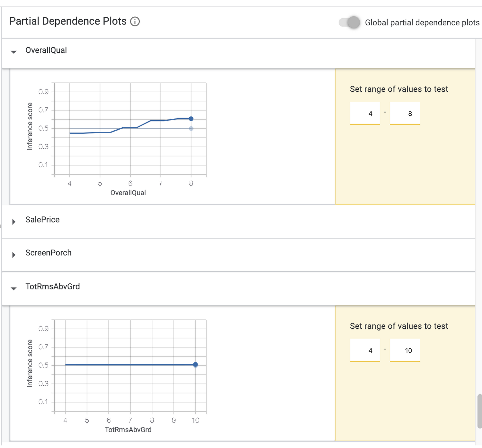Toggle Global partial dependence plots switch
This screenshot has height=448, width=482.
point(350,23)
